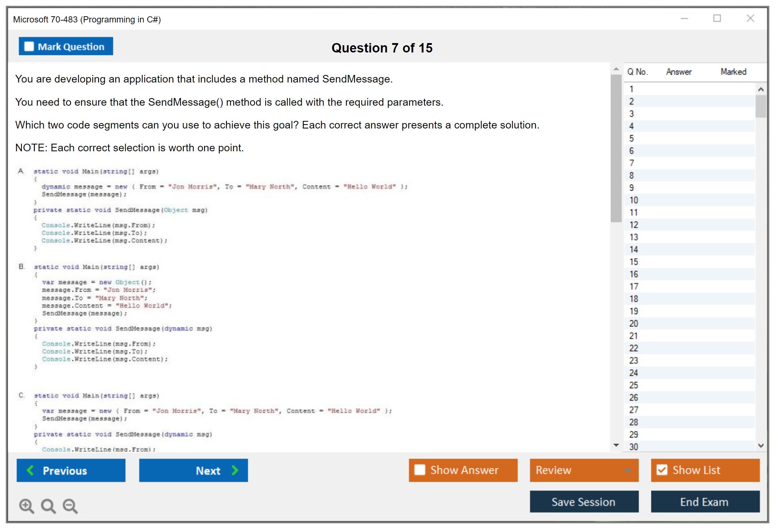
Task: Select question 12 in the list
Action: (x=634, y=225)
